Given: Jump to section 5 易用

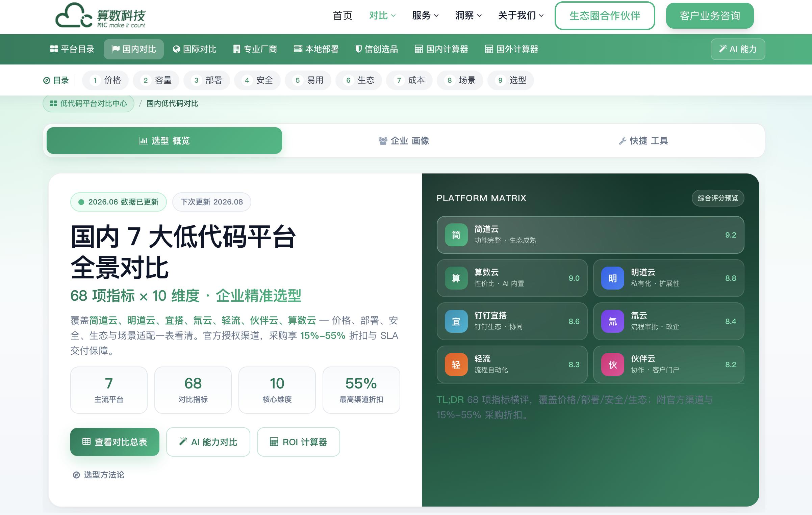Looking at the screenshot, I should [308, 80].
